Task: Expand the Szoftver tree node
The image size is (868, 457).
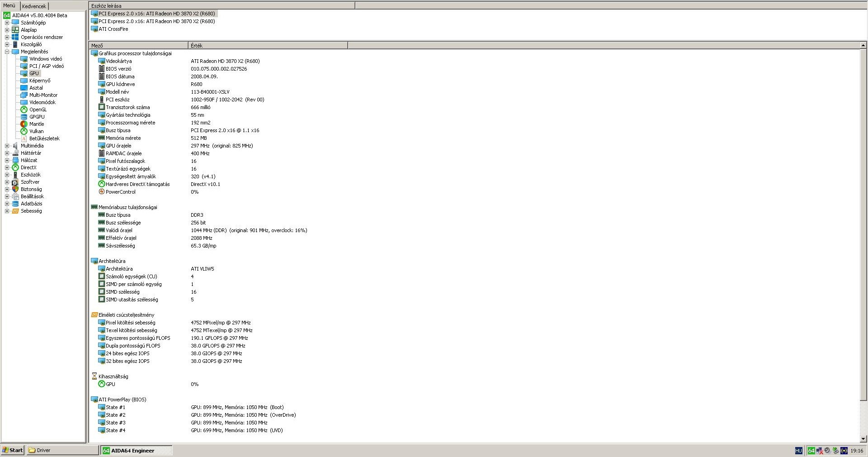Action: (x=7, y=182)
